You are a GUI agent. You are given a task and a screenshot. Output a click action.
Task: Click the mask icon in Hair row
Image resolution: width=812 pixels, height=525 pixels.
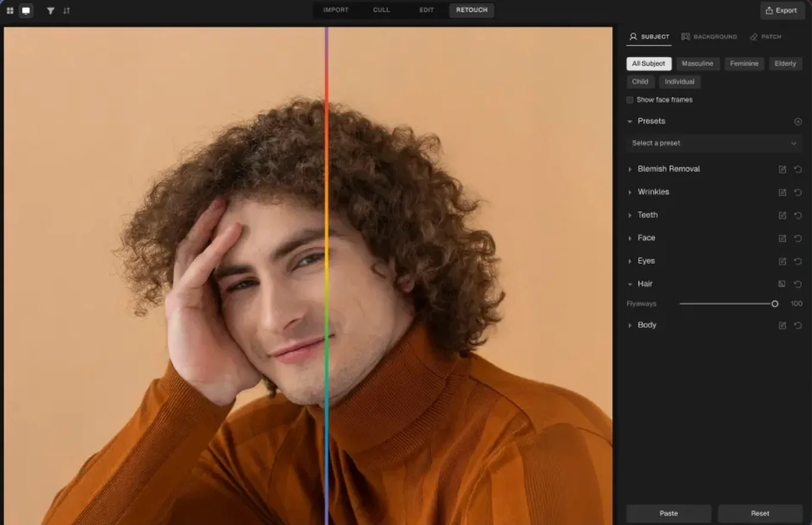782,284
